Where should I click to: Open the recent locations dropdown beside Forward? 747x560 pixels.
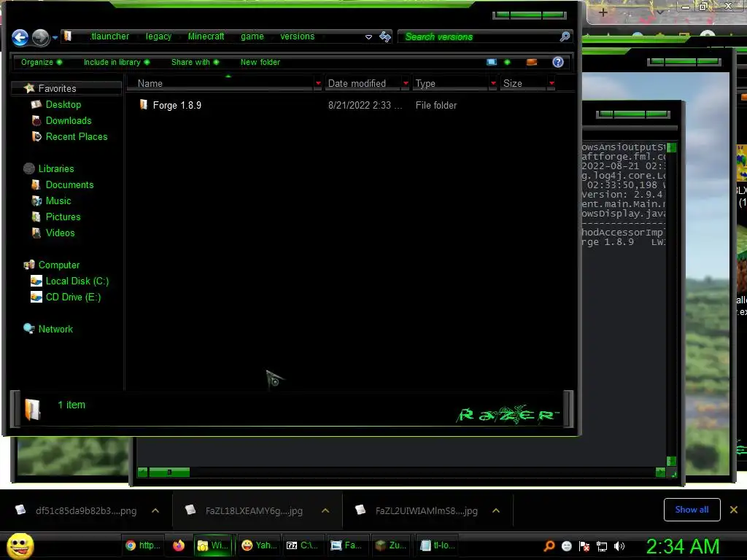(x=55, y=38)
